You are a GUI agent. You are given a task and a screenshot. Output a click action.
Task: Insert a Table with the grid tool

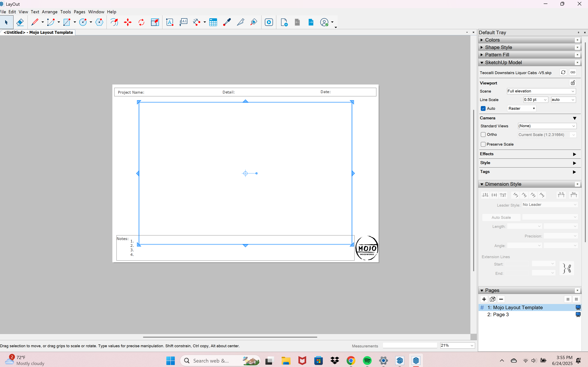[x=213, y=22]
